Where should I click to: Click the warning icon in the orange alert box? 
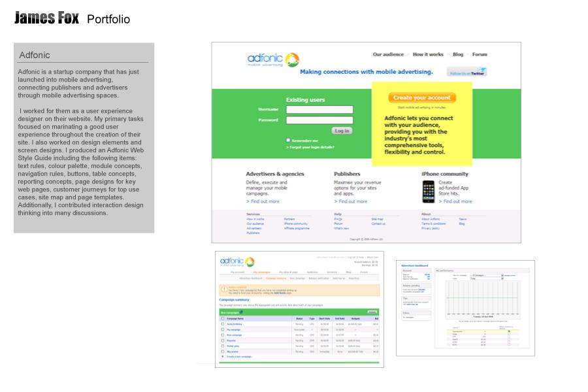click(x=224, y=289)
